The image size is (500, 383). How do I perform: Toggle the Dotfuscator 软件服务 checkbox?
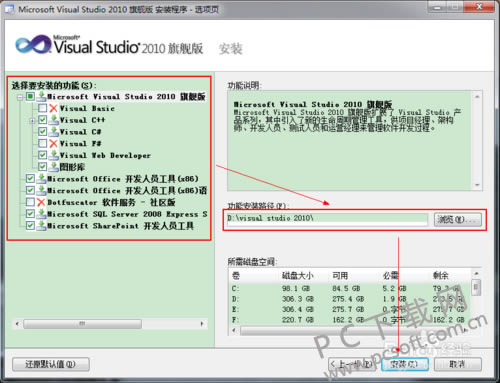tap(30, 202)
